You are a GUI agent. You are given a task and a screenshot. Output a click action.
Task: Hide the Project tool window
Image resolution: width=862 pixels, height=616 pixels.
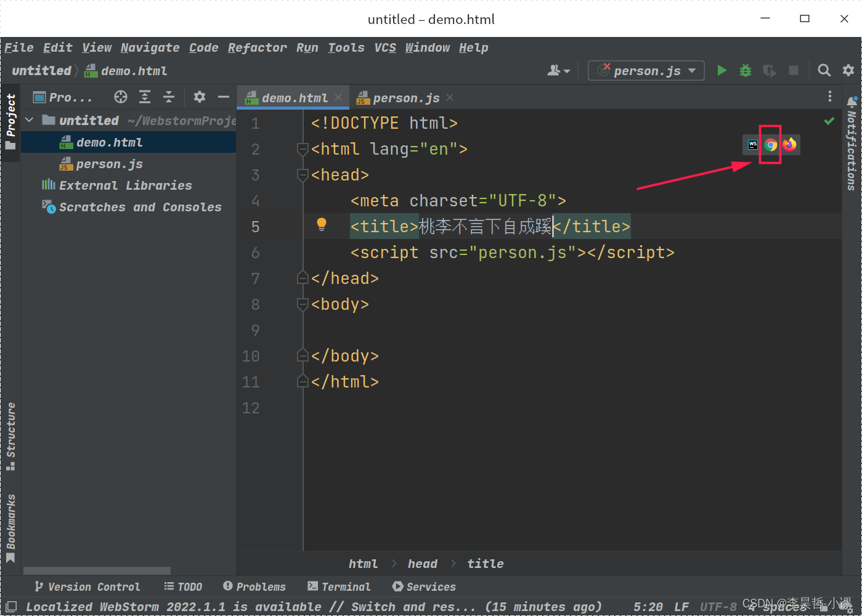[x=223, y=97]
